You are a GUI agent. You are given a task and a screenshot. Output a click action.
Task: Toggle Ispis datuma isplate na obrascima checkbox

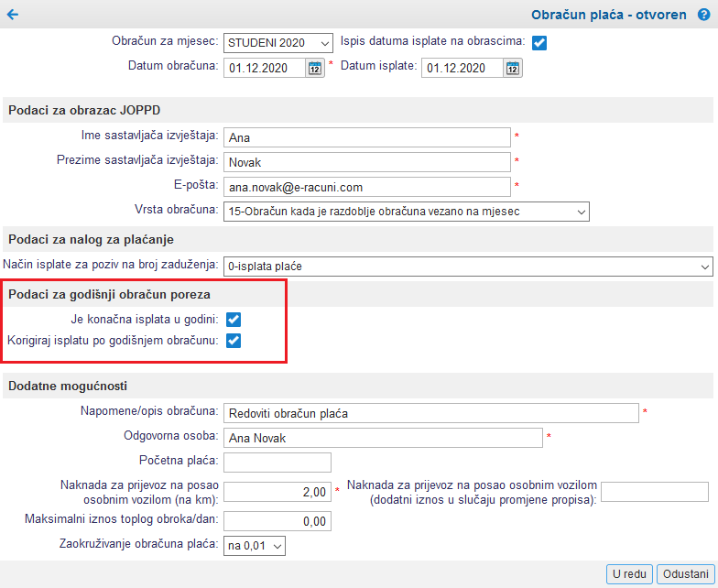539,43
